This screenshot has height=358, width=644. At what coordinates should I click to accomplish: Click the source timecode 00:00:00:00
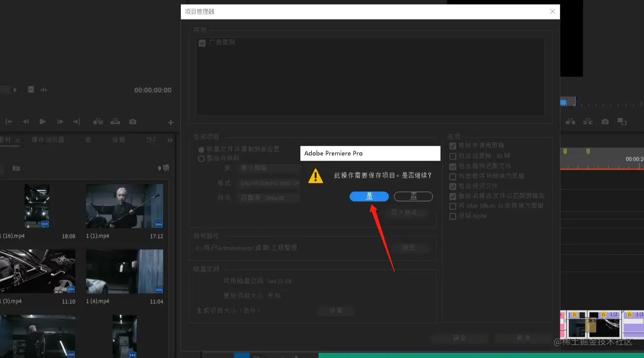point(153,90)
